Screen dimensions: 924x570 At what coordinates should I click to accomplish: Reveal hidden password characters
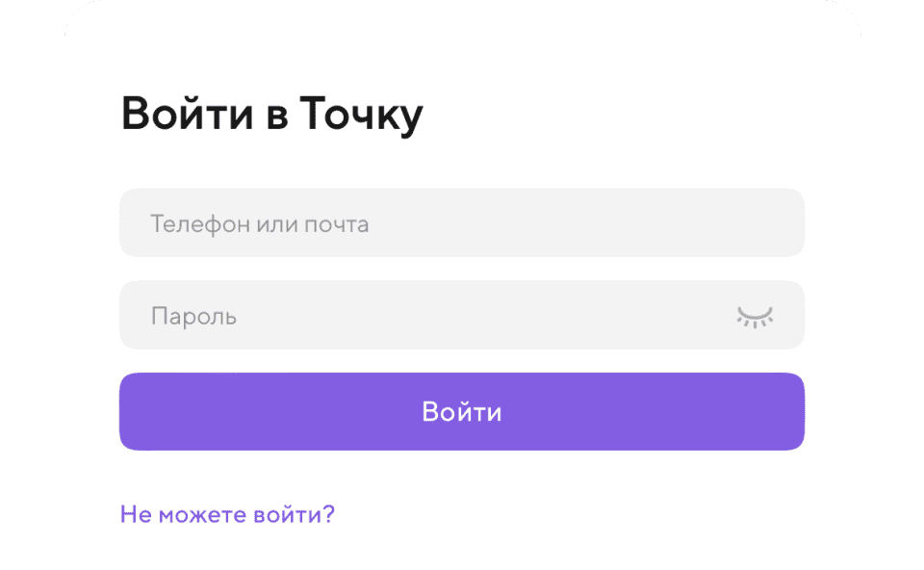[x=755, y=316]
